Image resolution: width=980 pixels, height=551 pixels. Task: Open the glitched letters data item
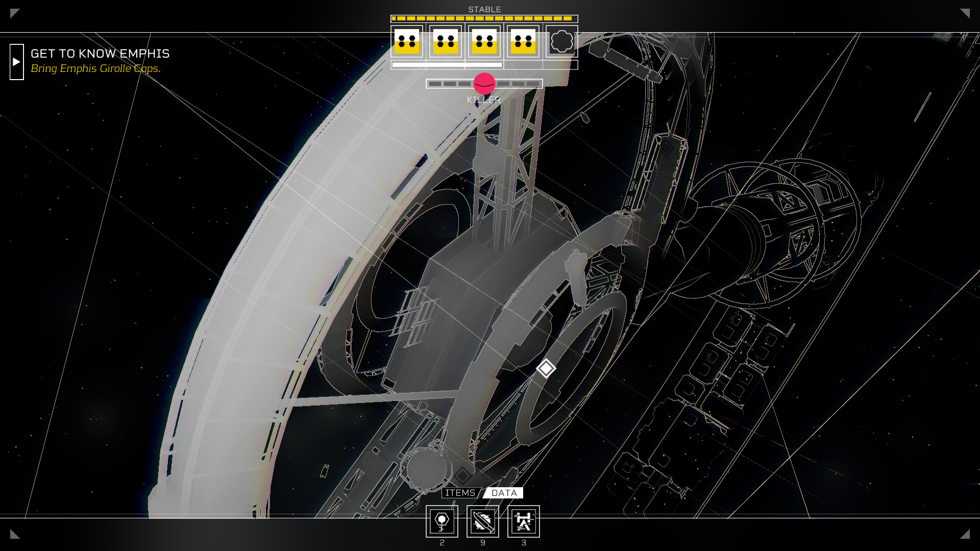pos(524,521)
